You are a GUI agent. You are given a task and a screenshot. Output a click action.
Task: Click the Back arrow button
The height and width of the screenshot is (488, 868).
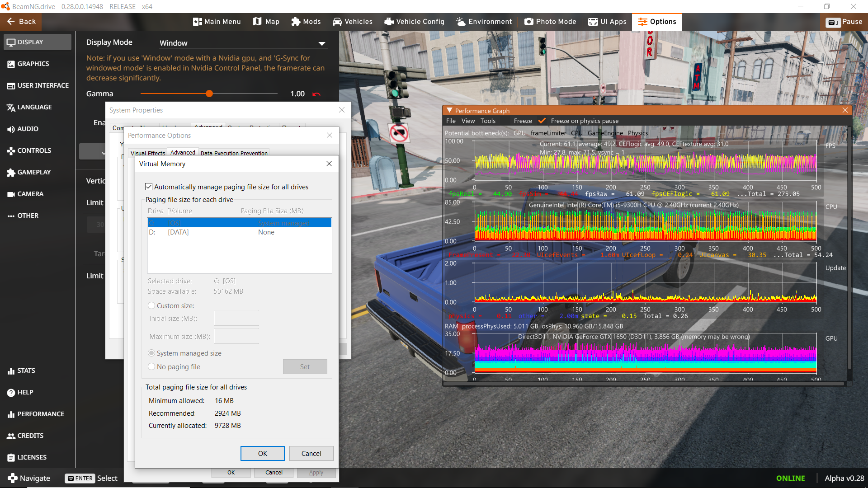(21, 22)
